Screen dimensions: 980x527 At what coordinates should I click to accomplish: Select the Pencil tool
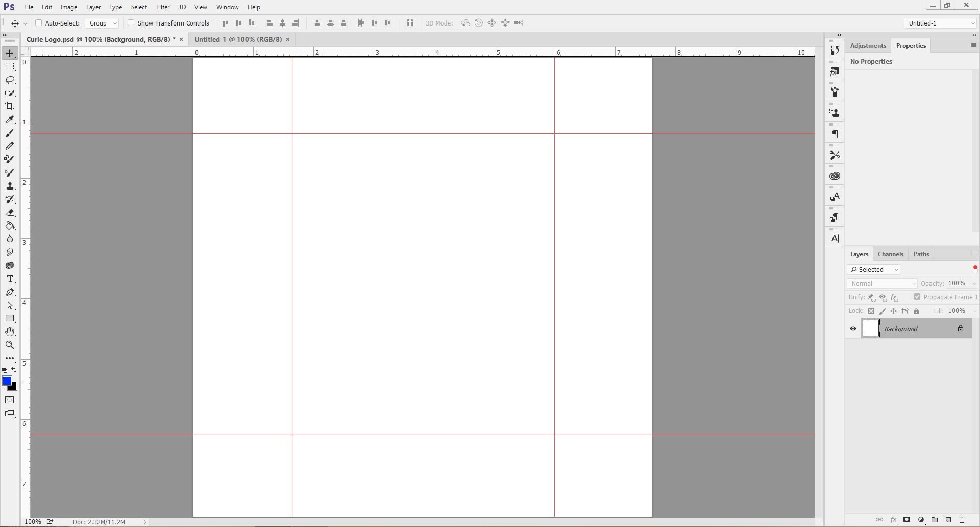click(10, 146)
